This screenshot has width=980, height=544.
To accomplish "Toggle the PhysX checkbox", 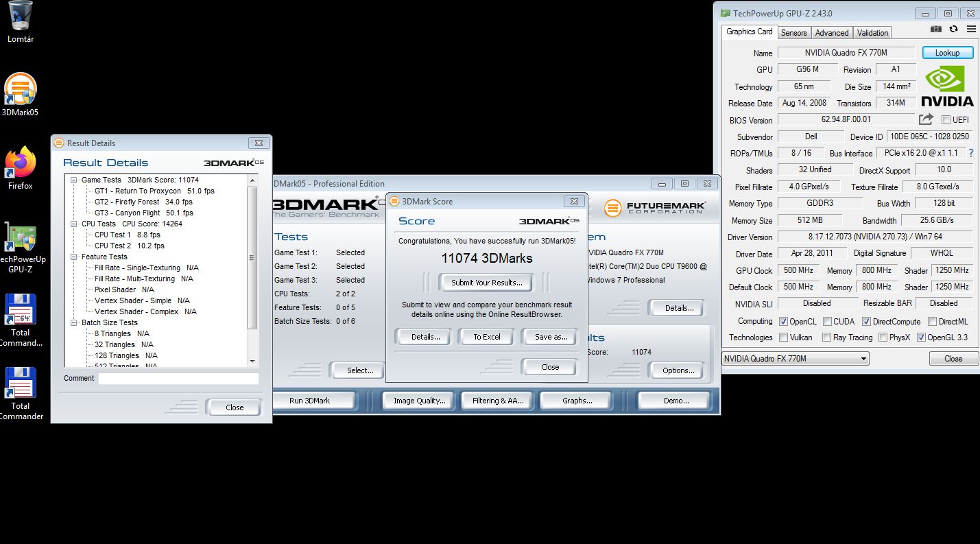I will (x=883, y=338).
